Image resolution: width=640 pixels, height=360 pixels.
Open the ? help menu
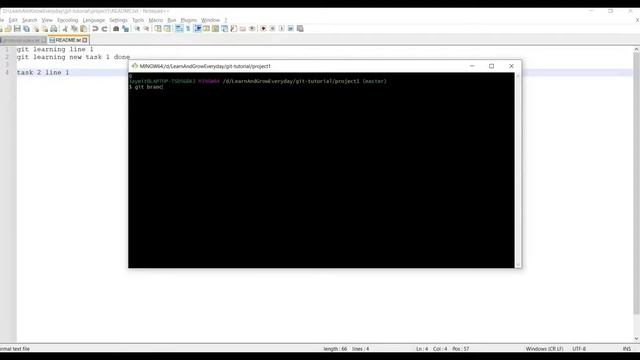pyautogui.click(x=225, y=20)
